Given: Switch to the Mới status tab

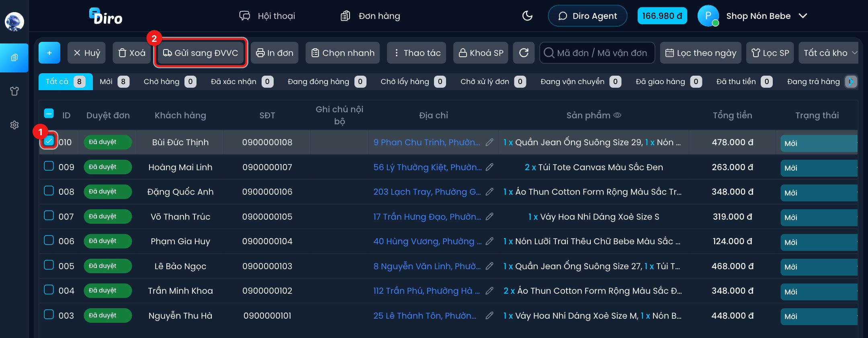Looking at the screenshot, I should click(114, 82).
